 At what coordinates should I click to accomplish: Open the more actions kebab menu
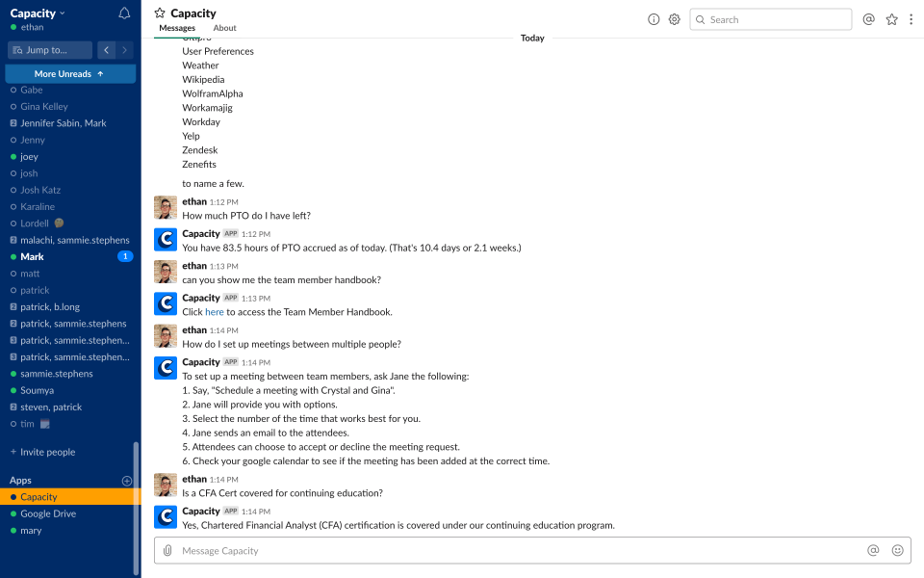pyautogui.click(x=911, y=18)
